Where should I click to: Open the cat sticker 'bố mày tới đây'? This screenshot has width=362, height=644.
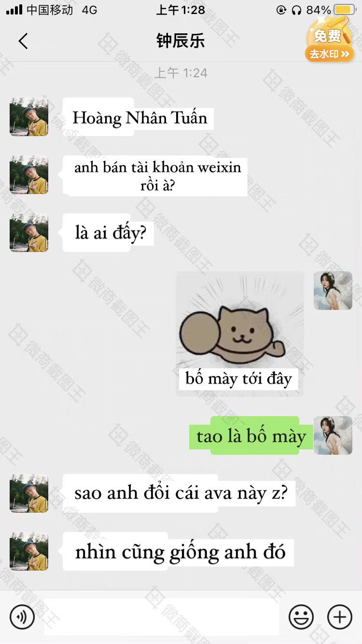(x=240, y=334)
